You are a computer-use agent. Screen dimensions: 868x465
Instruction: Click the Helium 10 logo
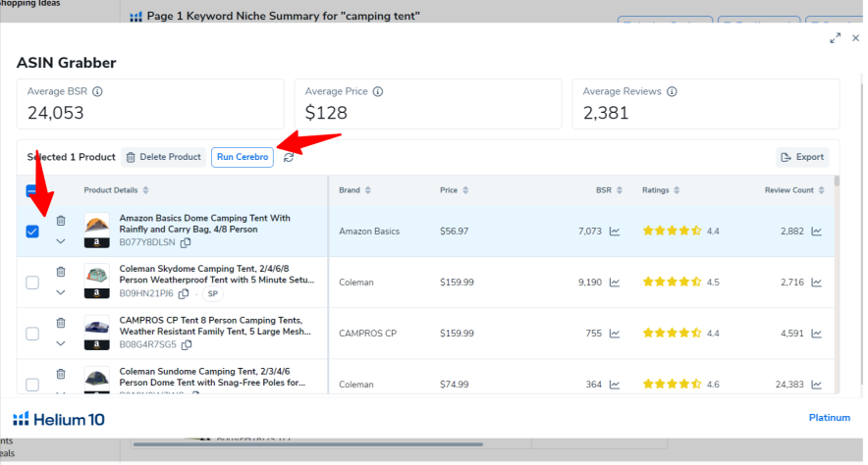[59, 419]
